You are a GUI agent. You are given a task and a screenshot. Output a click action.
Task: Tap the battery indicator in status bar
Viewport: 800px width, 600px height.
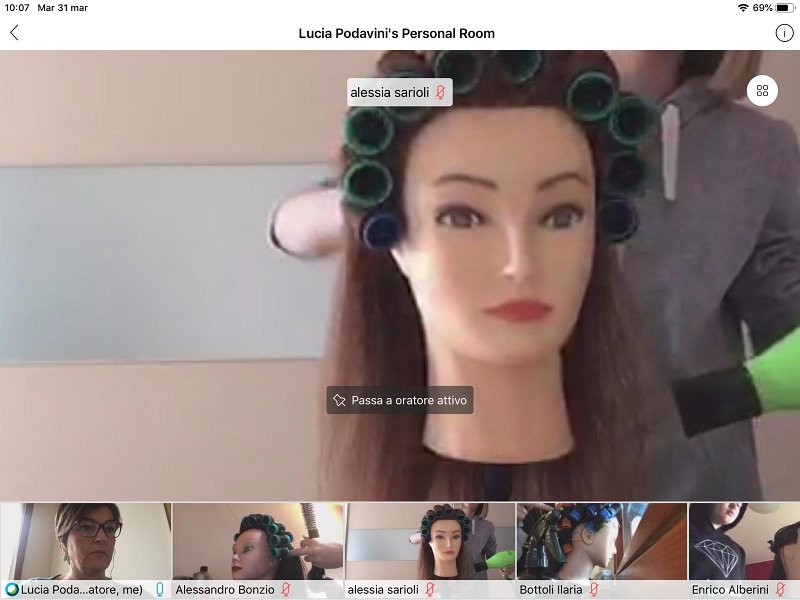pos(784,7)
